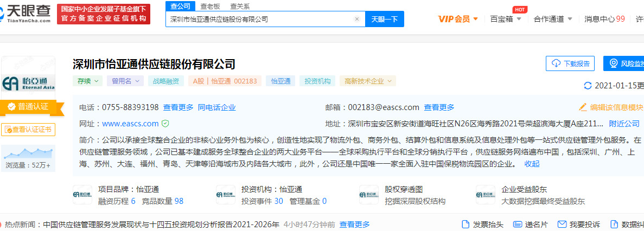Expand the 高新技术企业 tag

point(368,81)
